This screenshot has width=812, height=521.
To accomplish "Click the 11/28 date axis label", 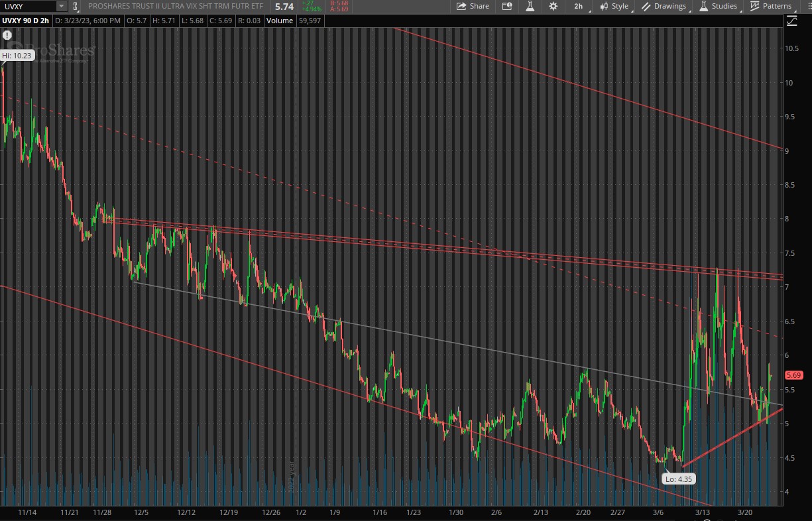I will point(102,513).
